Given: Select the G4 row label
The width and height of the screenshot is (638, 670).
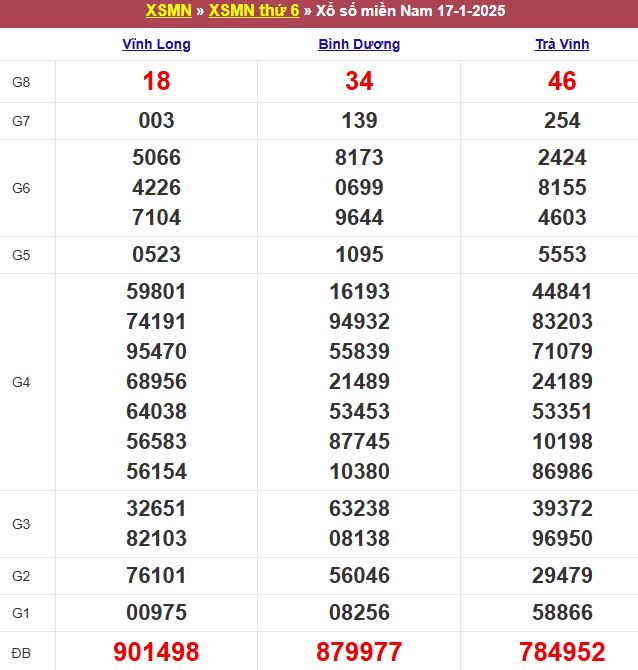Looking at the screenshot, I should (x=21, y=382).
